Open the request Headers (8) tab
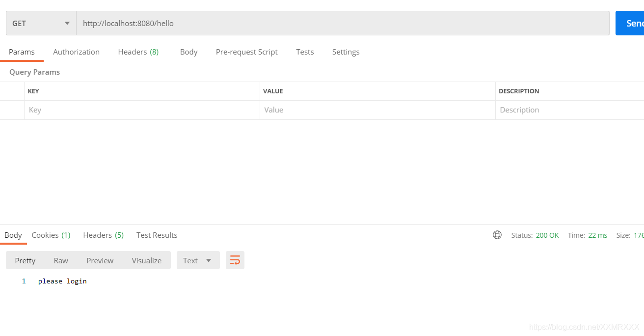 (138, 52)
